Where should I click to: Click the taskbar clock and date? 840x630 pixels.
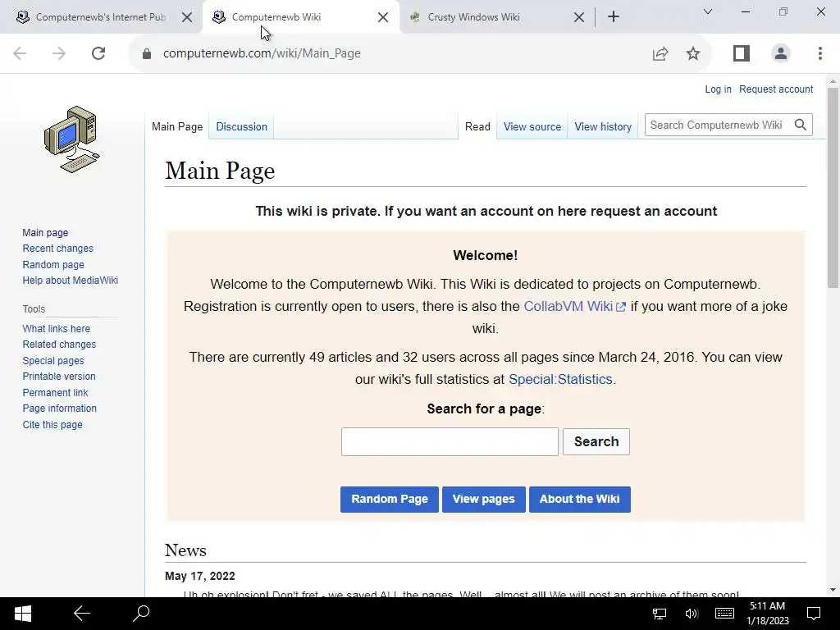coord(768,614)
